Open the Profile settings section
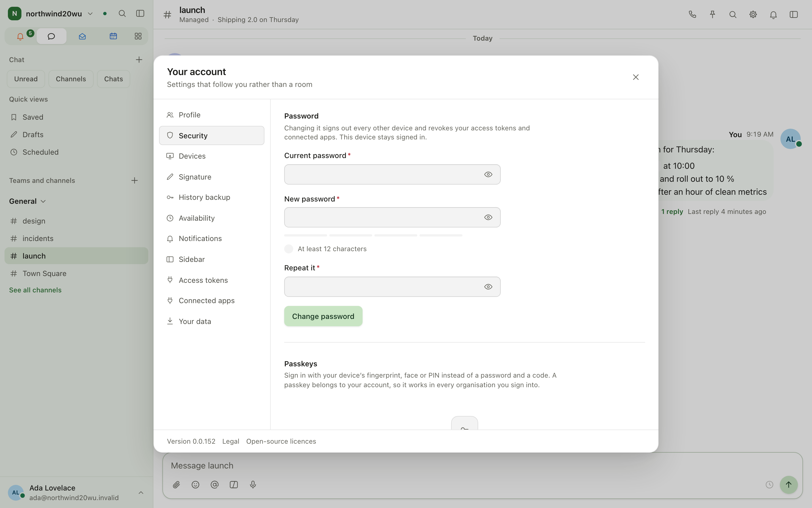 [x=212, y=115]
